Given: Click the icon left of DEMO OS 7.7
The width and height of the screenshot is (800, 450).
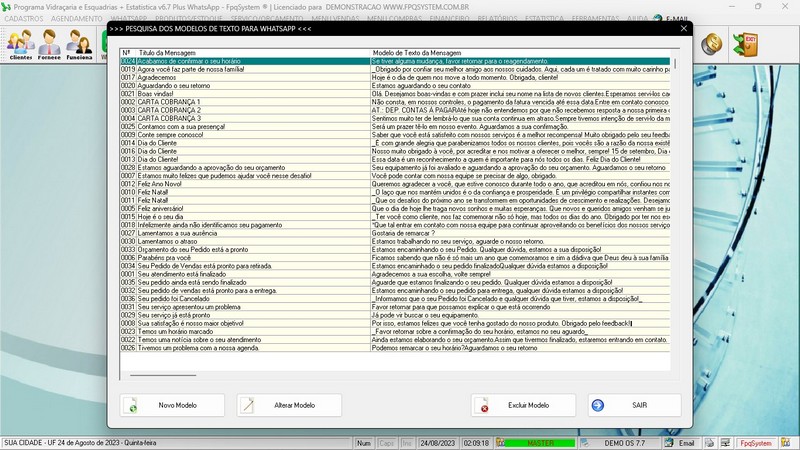Looking at the screenshot, I should point(585,443).
